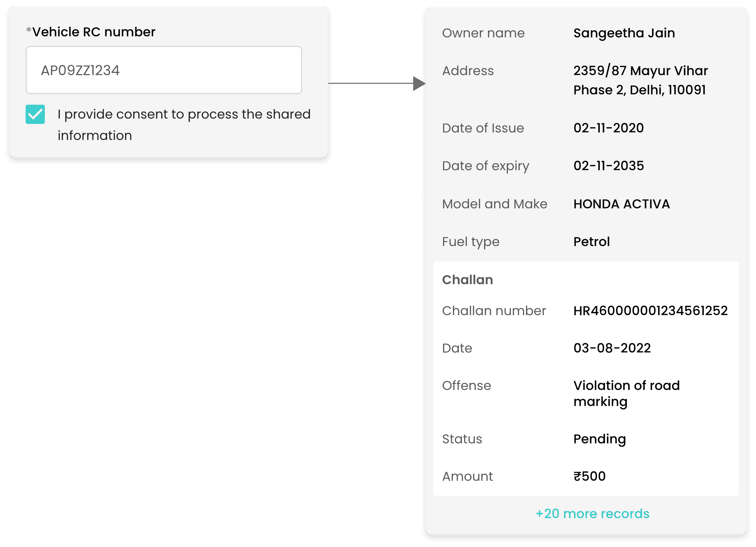Click the arrow connecting the two panels

coord(377,83)
